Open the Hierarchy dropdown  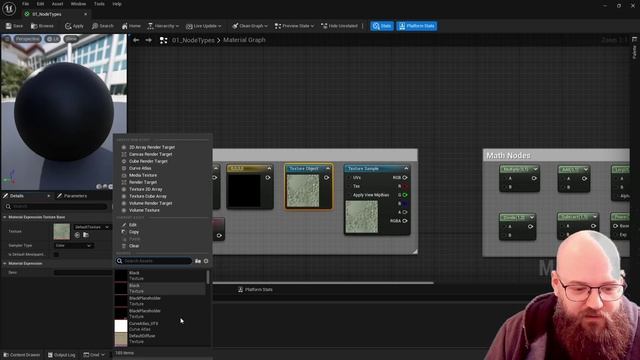(x=163, y=26)
